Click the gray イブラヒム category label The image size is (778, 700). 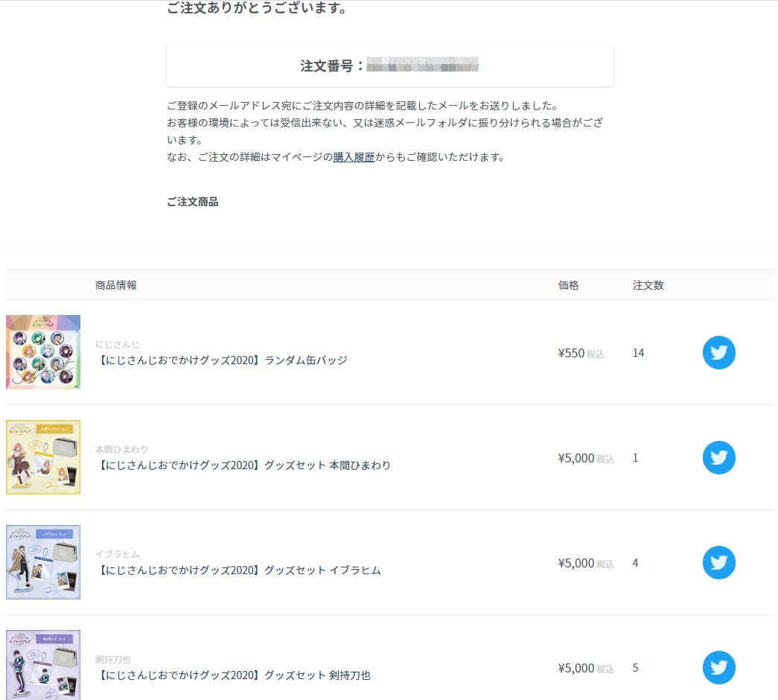coord(118,555)
